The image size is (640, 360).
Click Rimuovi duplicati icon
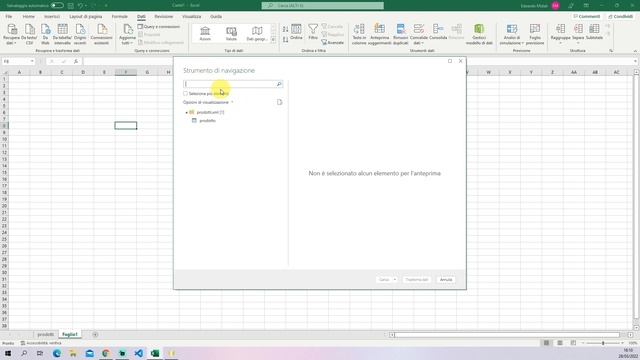coord(400,34)
